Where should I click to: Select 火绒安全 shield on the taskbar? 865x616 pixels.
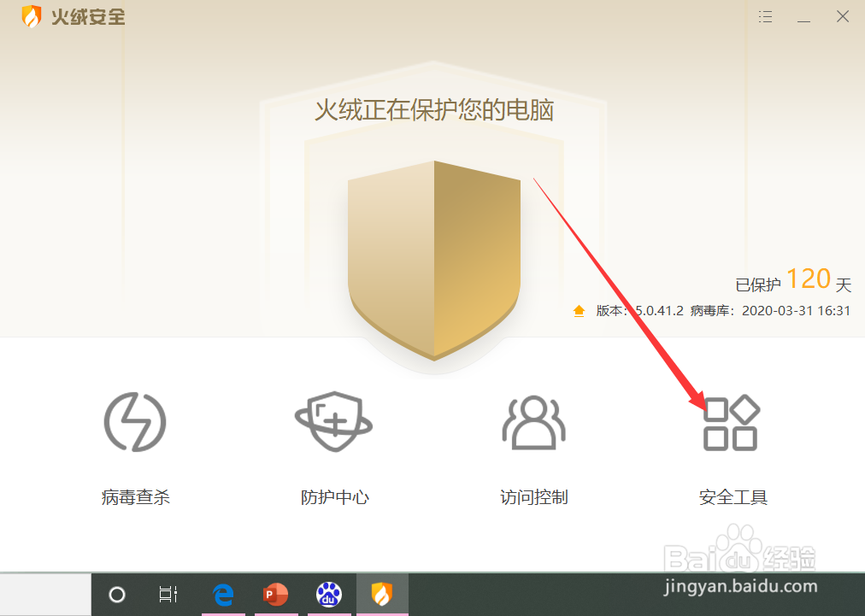382,595
